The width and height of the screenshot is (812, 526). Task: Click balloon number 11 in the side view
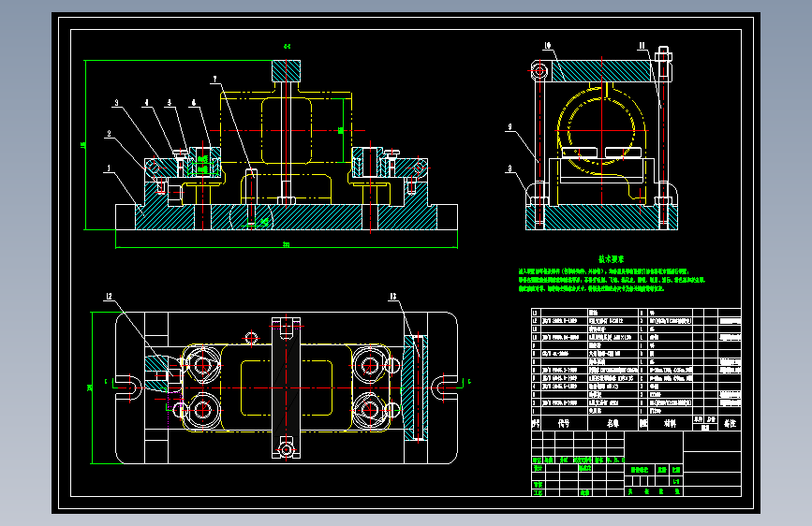pyautogui.click(x=642, y=46)
